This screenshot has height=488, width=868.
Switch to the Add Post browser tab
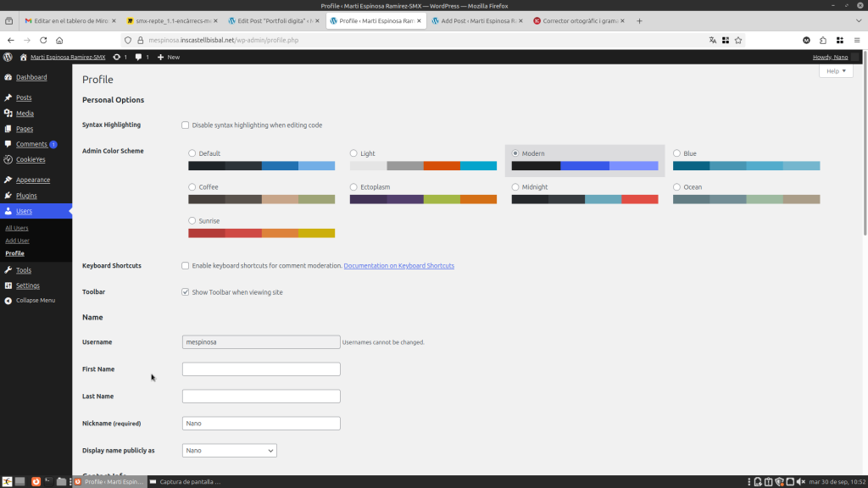coord(475,19)
